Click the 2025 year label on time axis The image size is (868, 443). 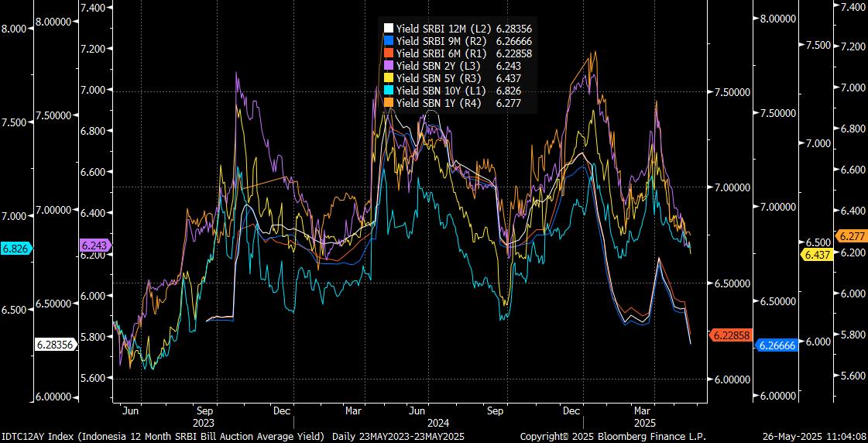point(643,424)
